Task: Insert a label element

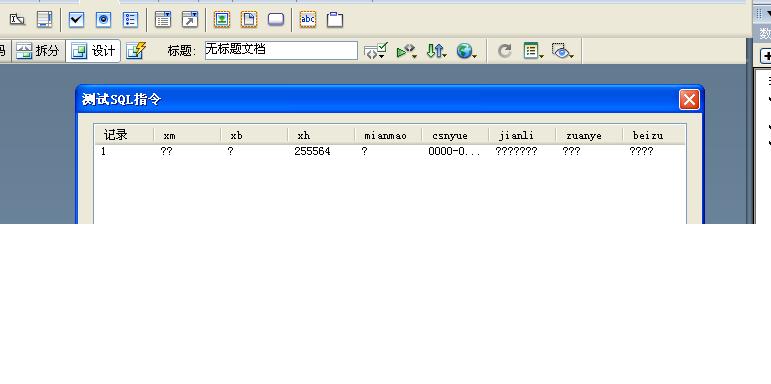Action: pos(308,20)
